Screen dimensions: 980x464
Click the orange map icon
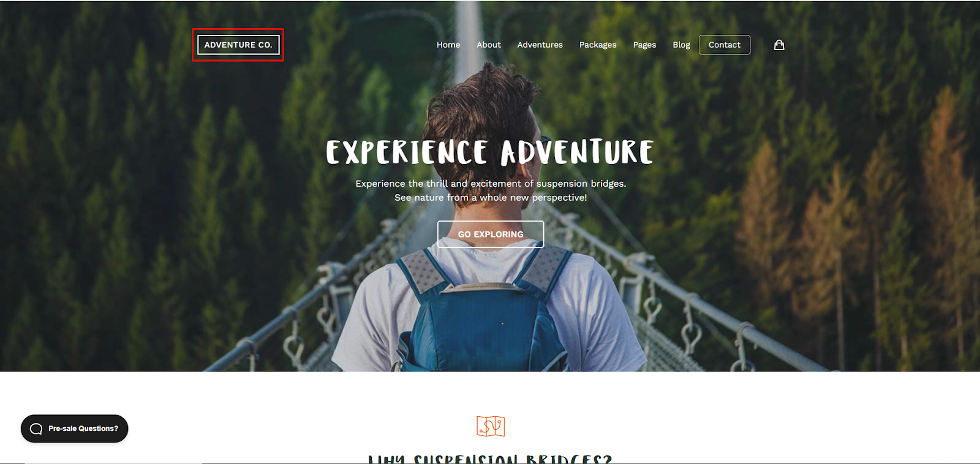(x=491, y=426)
